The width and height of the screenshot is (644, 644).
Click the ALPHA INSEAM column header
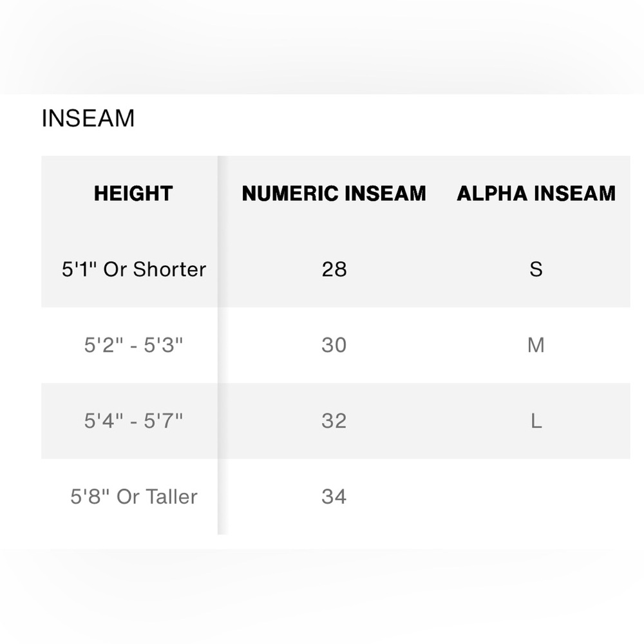tap(536, 193)
